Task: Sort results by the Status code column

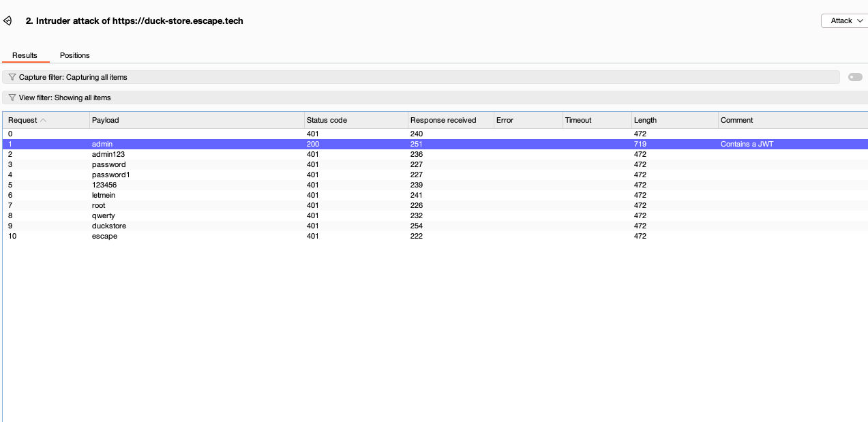Action: (326, 120)
